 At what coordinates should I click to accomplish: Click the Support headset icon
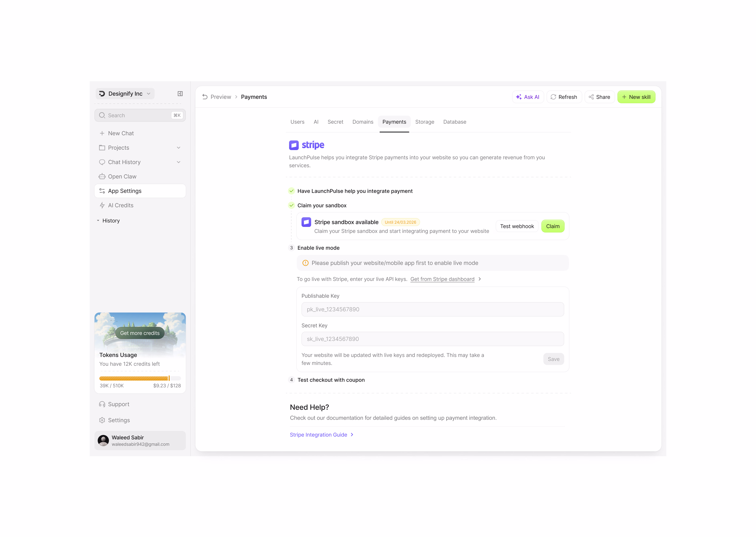102,404
